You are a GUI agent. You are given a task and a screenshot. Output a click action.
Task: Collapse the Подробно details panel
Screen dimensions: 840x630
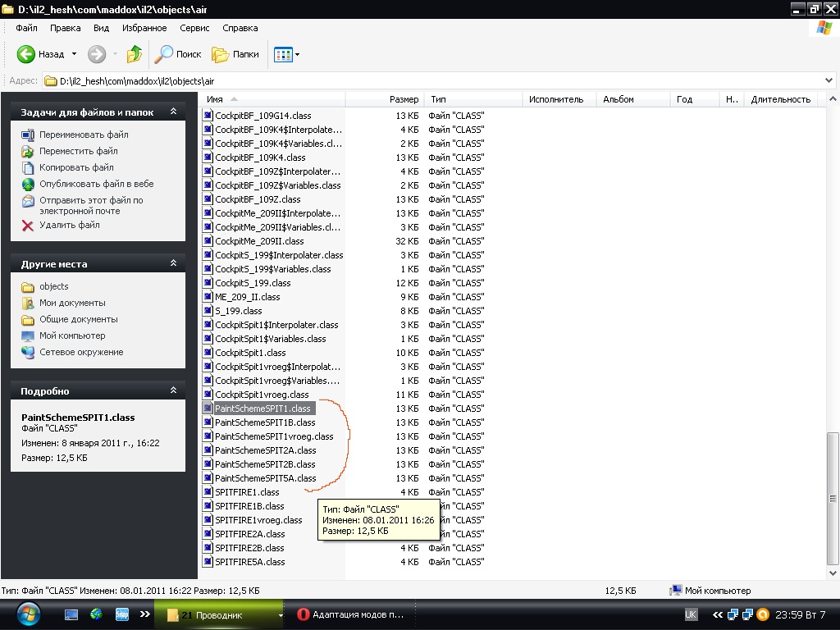pos(173,390)
